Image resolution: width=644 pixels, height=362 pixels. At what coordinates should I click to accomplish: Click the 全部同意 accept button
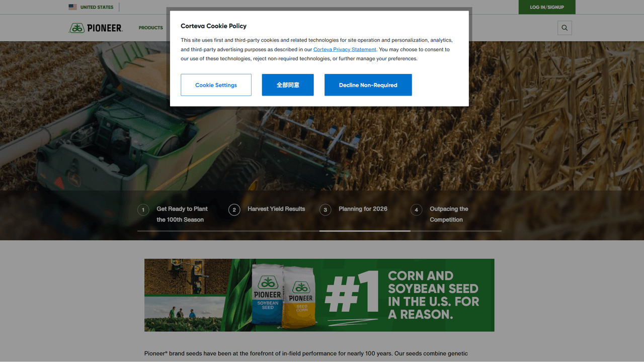click(x=288, y=85)
